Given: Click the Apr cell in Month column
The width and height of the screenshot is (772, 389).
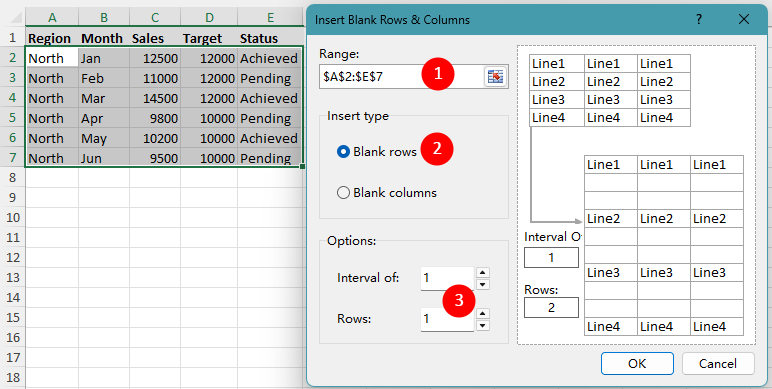Looking at the screenshot, I should pyautogui.click(x=104, y=118).
